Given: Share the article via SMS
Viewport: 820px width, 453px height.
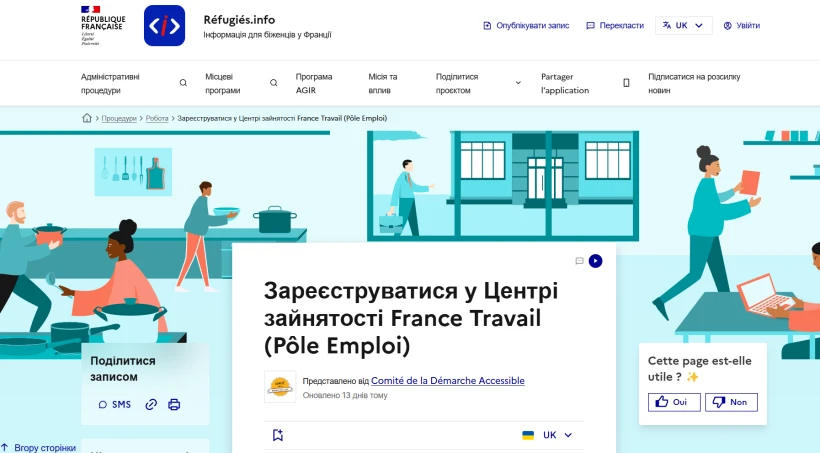Looking at the screenshot, I should point(114,405).
